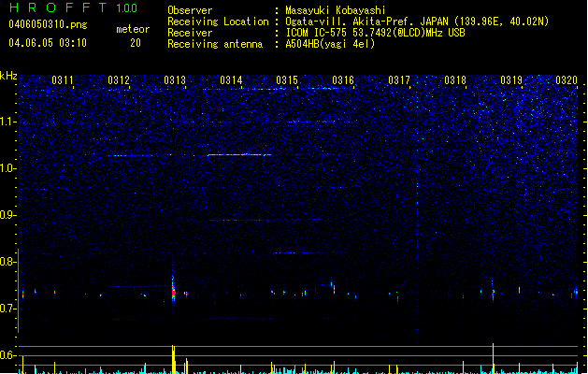Click the 0317 time marker
The image size is (588, 374).
(399, 79)
